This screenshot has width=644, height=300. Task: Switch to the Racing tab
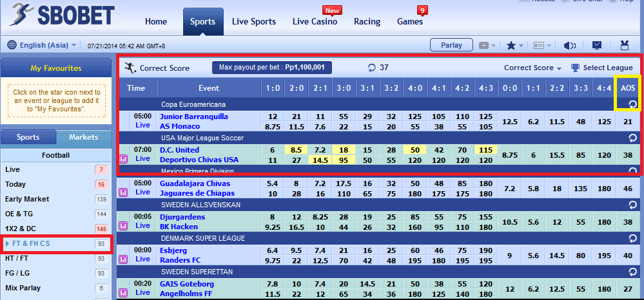tap(367, 22)
